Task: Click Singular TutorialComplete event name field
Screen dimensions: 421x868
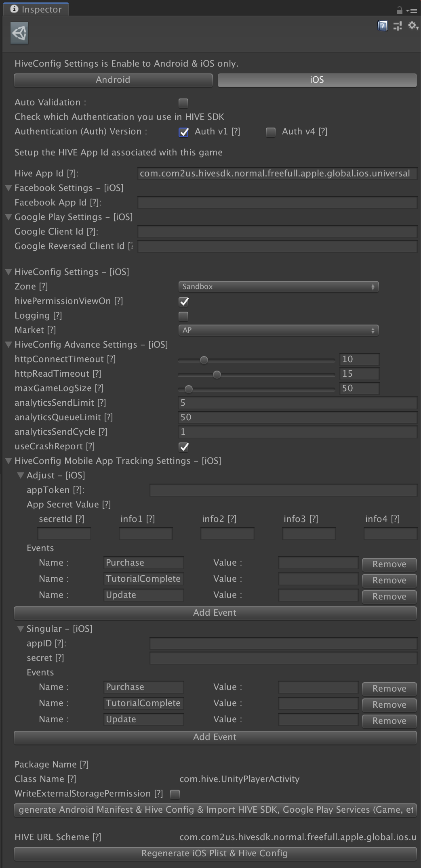Action: pyautogui.click(x=144, y=703)
